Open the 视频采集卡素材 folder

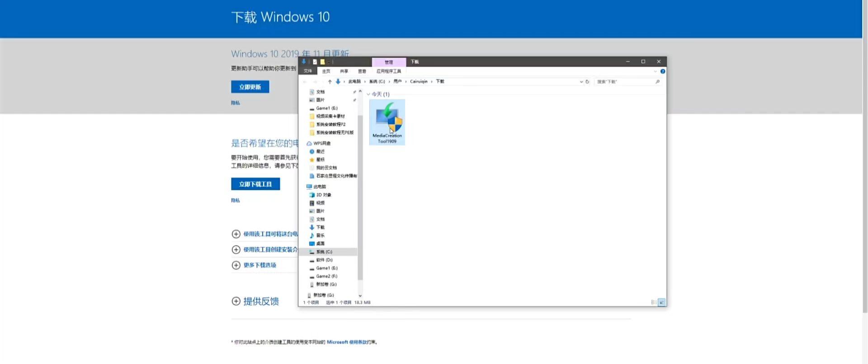330,116
